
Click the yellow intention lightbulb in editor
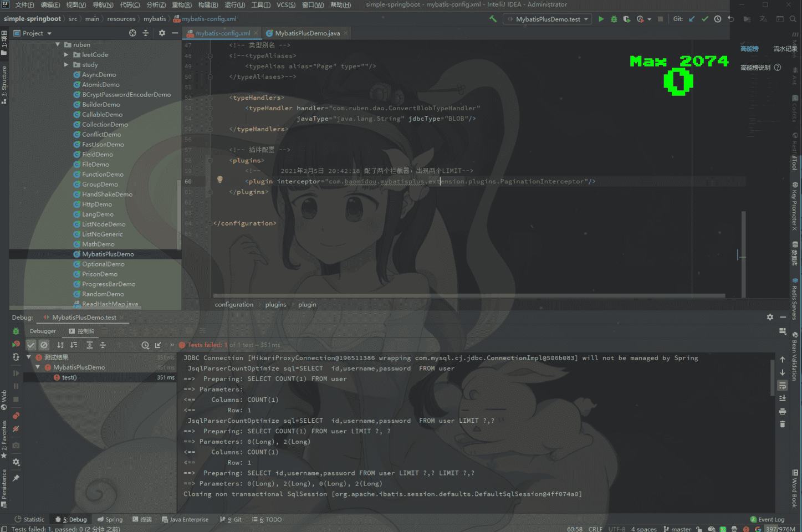(x=219, y=180)
